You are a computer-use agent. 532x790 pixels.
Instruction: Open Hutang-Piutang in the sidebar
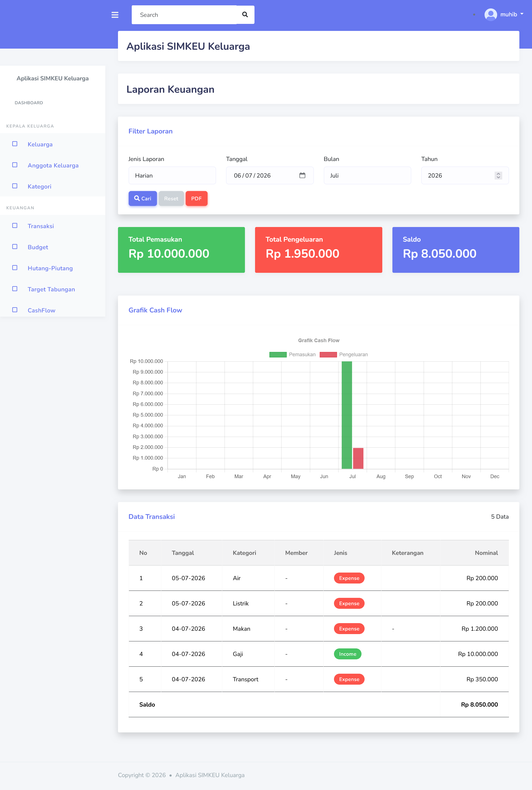click(50, 268)
